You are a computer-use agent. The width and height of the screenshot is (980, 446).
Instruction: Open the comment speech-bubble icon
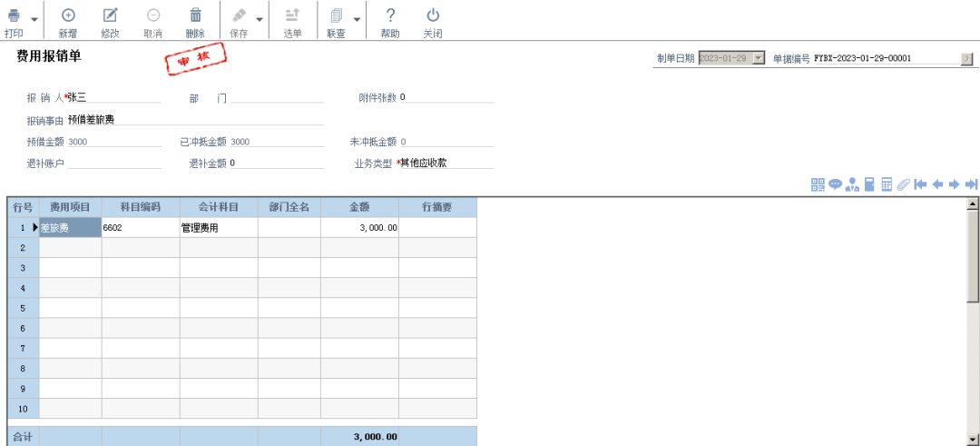click(x=835, y=184)
